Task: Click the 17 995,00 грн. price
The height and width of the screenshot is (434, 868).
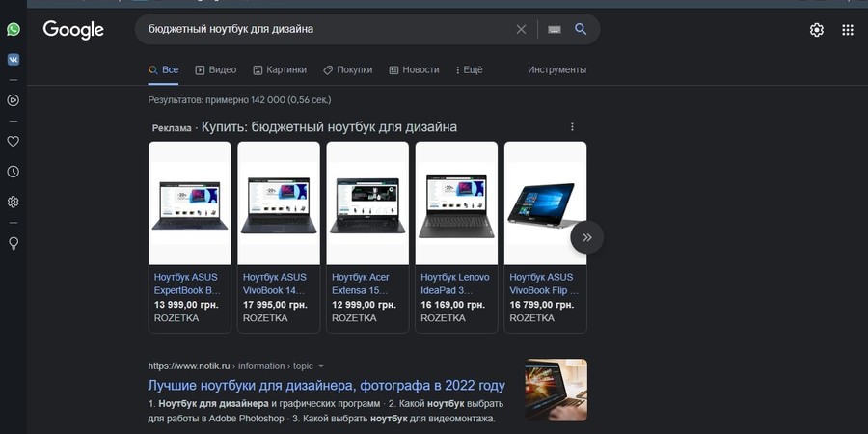Action: (275, 305)
